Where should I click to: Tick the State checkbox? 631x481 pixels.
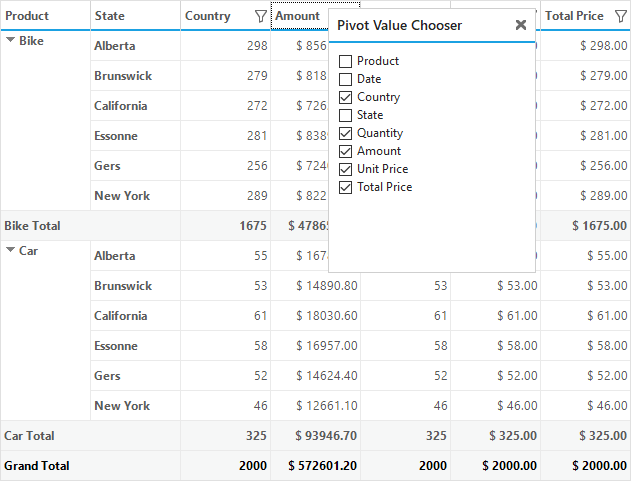345,115
